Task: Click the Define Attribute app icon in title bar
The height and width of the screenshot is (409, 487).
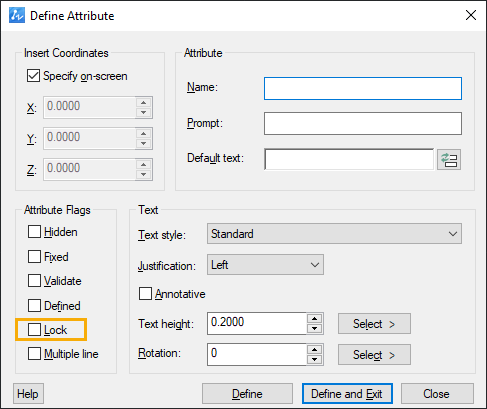Action: click(x=17, y=15)
